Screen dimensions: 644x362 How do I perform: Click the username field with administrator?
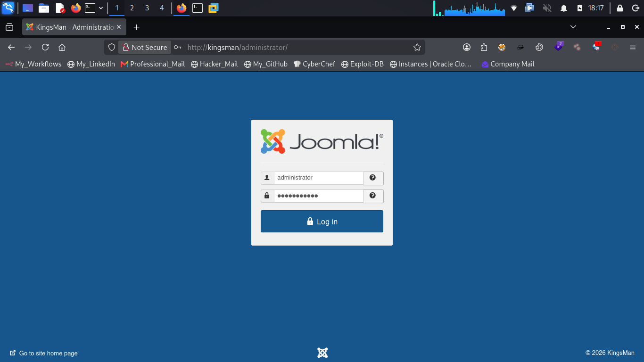coord(318,178)
